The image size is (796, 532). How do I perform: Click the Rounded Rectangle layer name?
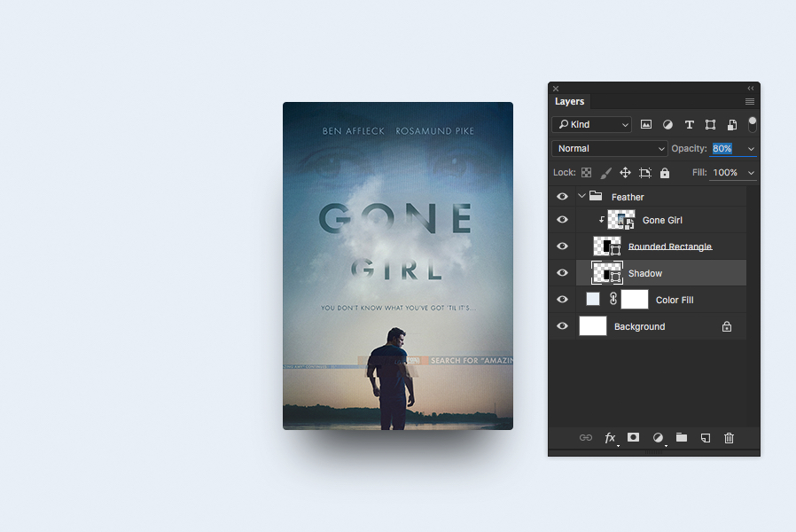[669, 246]
